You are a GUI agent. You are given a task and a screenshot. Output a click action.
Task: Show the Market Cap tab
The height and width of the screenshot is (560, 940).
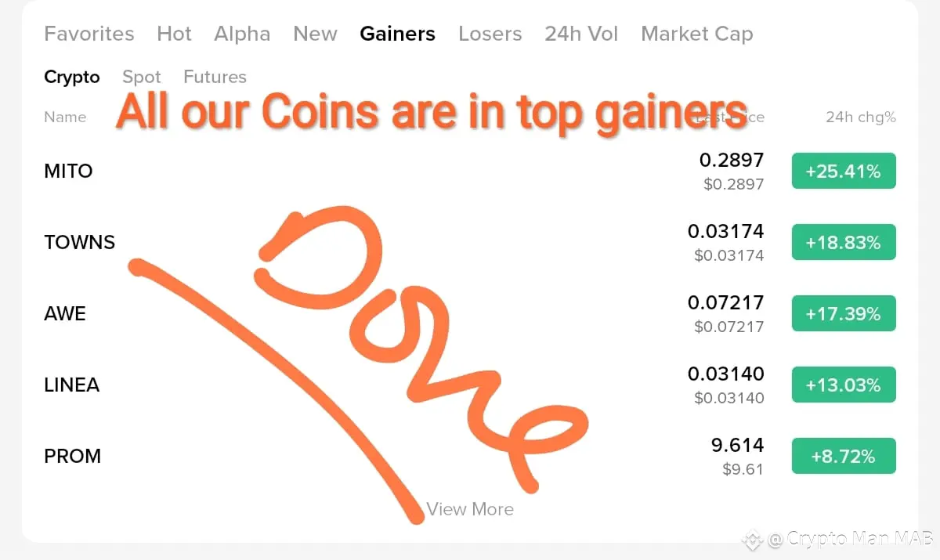point(696,34)
